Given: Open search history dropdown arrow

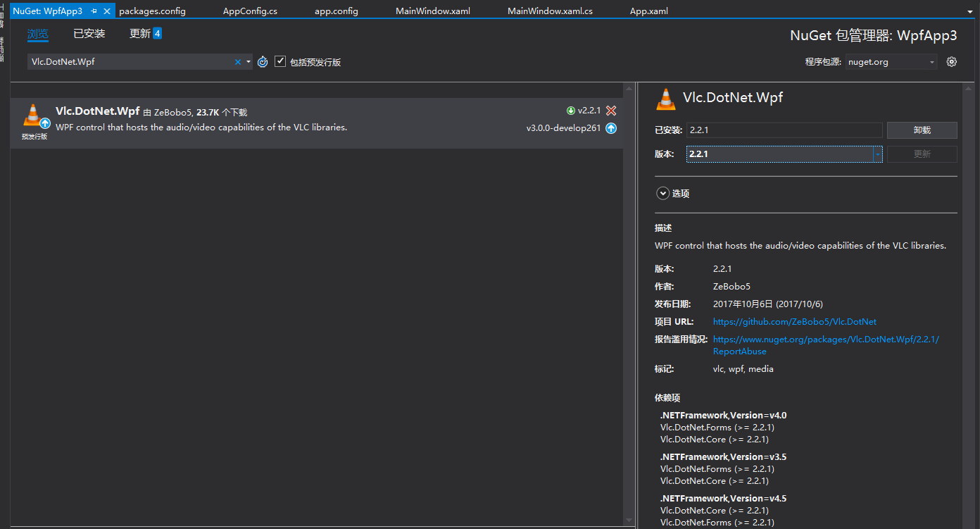Looking at the screenshot, I should pos(249,62).
